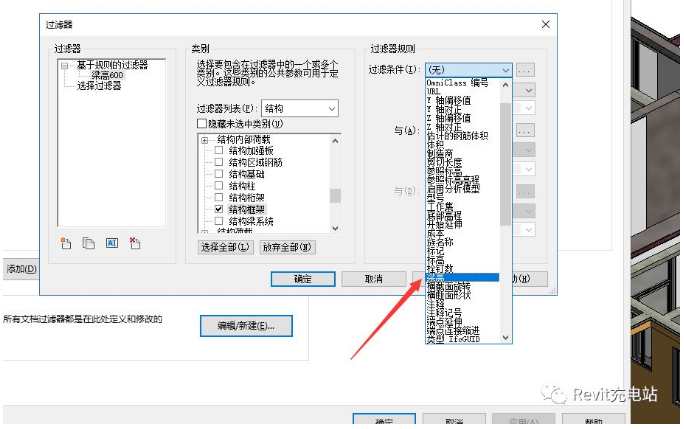Check the 结构加强板 category

click(x=219, y=151)
